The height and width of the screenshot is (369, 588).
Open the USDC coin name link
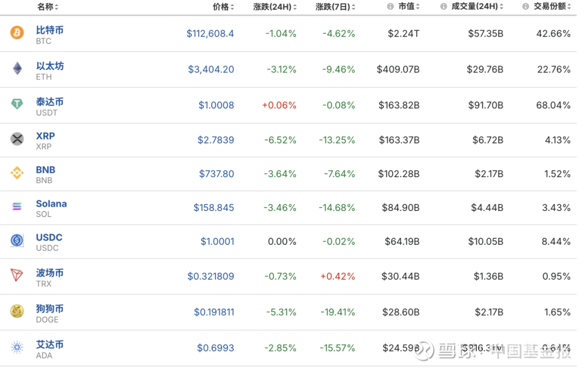click(x=49, y=237)
